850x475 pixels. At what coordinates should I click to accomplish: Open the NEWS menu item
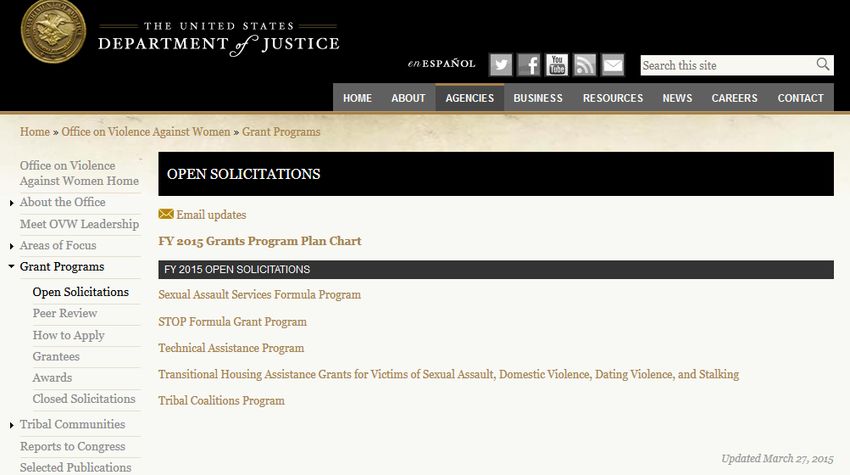tap(677, 98)
